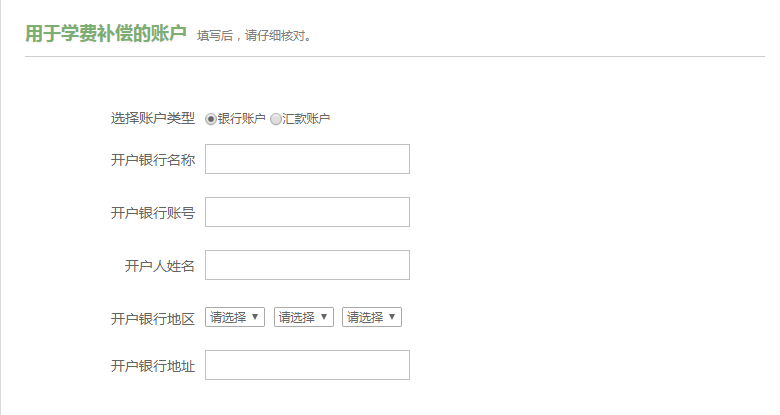Screen dimensions: 780x415
Task: Click the 汇款账户 option label text
Action: tap(306, 119)
